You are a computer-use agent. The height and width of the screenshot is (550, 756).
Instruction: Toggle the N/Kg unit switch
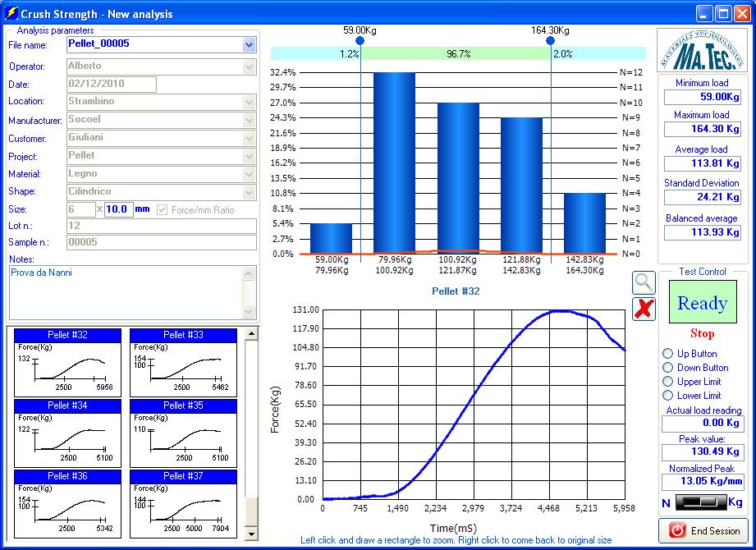click(700, 502)
